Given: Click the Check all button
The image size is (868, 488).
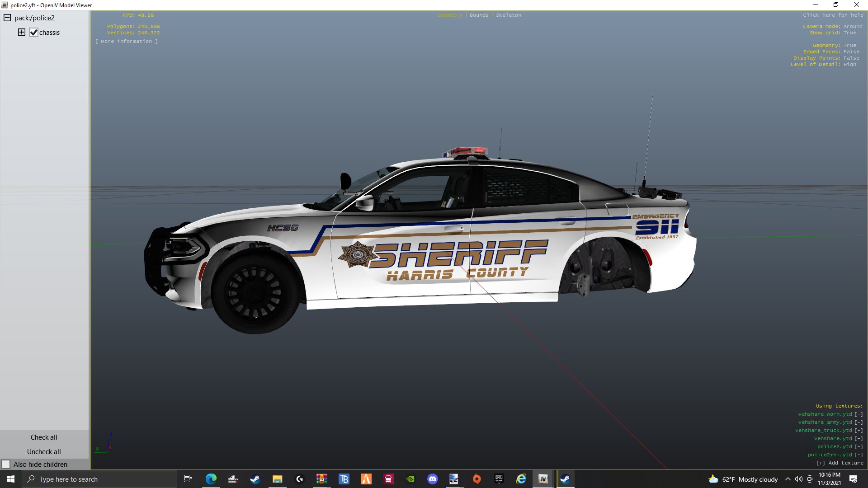Looking at the screenshot, I should (44, 437).
